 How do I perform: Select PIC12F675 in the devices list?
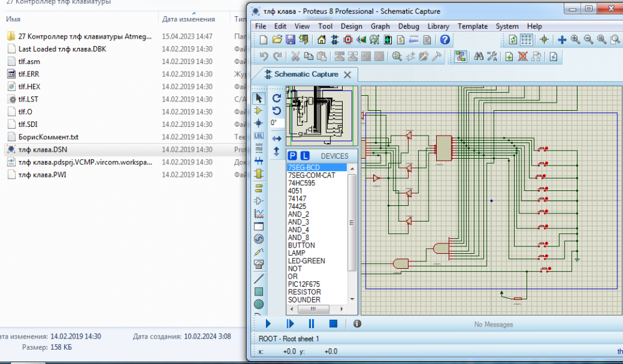point(304,284)
